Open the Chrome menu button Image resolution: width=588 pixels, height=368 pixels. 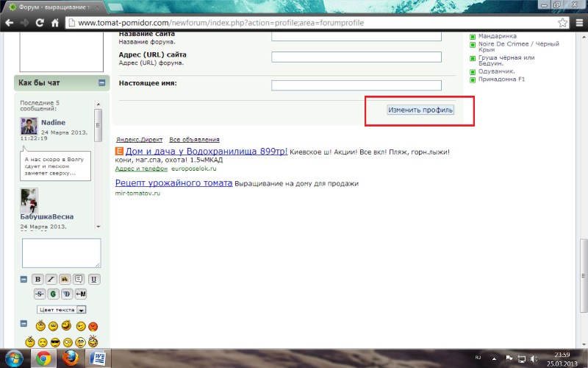point(578,22)
